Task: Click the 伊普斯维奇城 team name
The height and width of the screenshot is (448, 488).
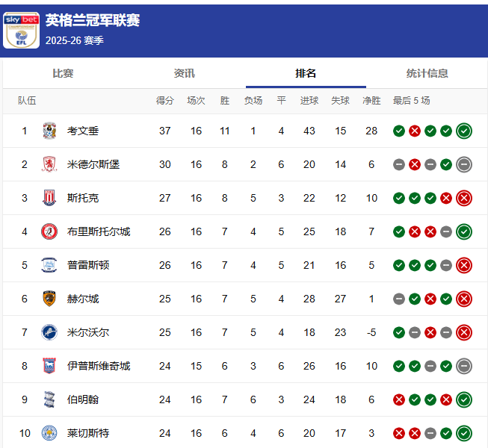Action: click(x=99, y=366)
